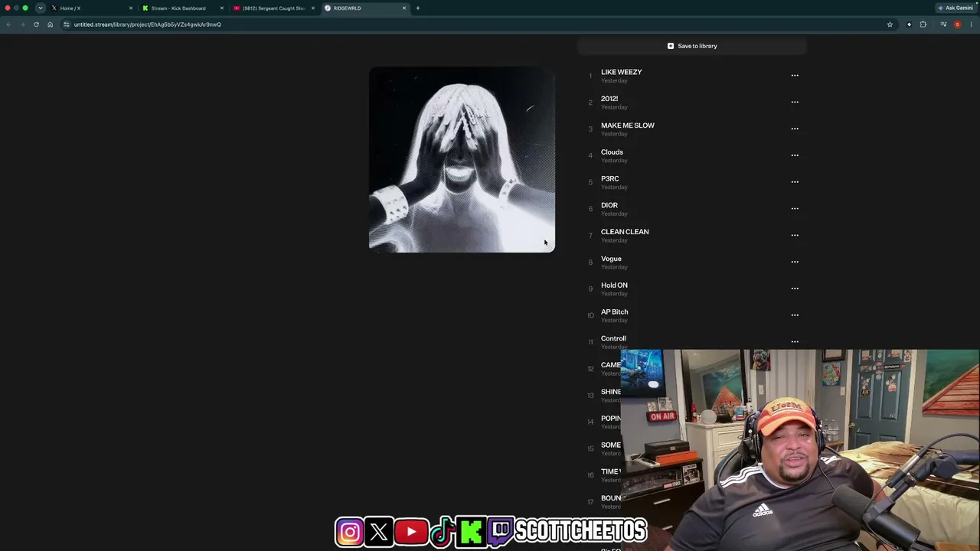This screenshot has height=551, width=980.
Task: Open options menu for CLEAN CLEAN track
Action: (795, 235)
